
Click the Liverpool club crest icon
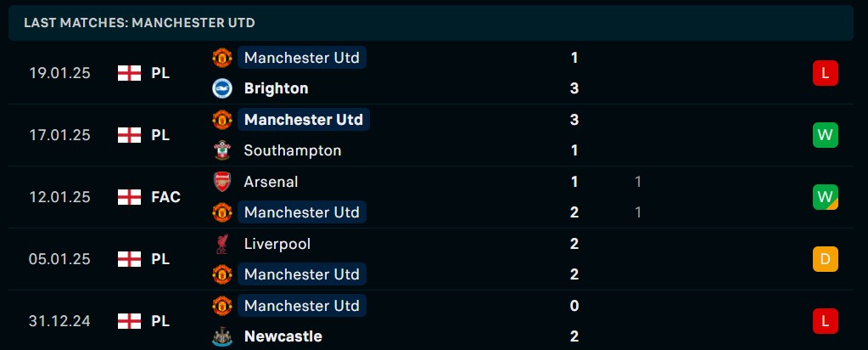222,244
